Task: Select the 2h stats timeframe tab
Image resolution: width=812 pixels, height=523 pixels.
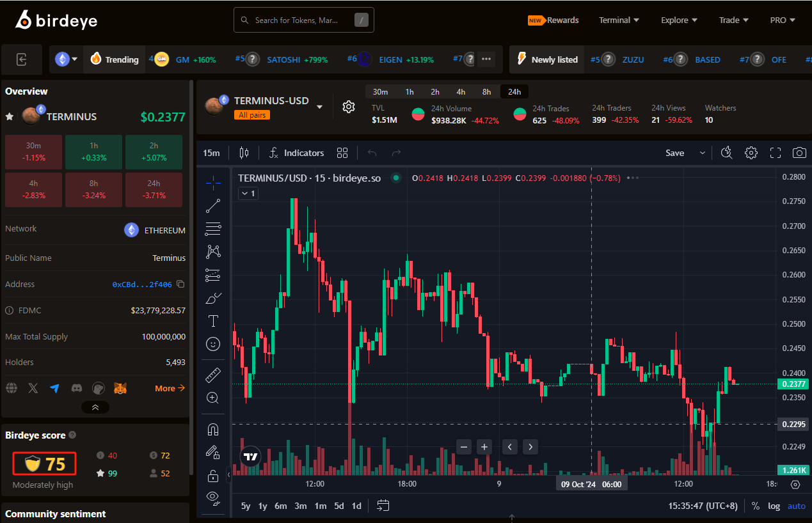Action: 435,92
